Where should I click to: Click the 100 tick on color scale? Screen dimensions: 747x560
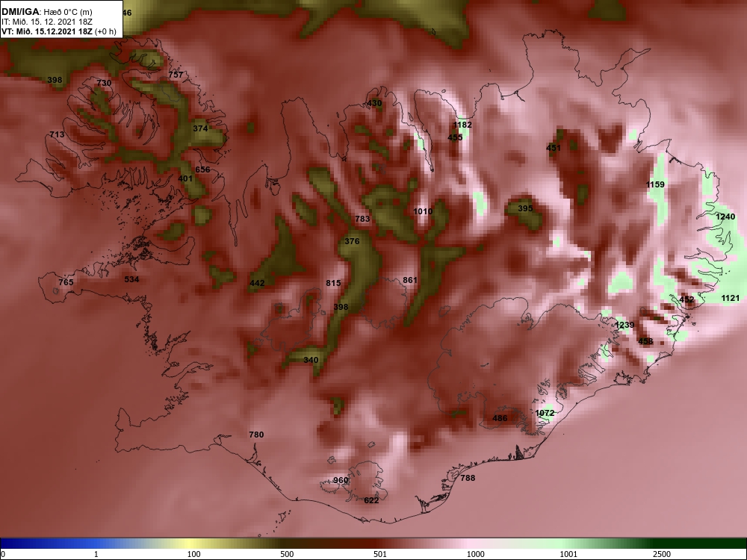point(193,554)
